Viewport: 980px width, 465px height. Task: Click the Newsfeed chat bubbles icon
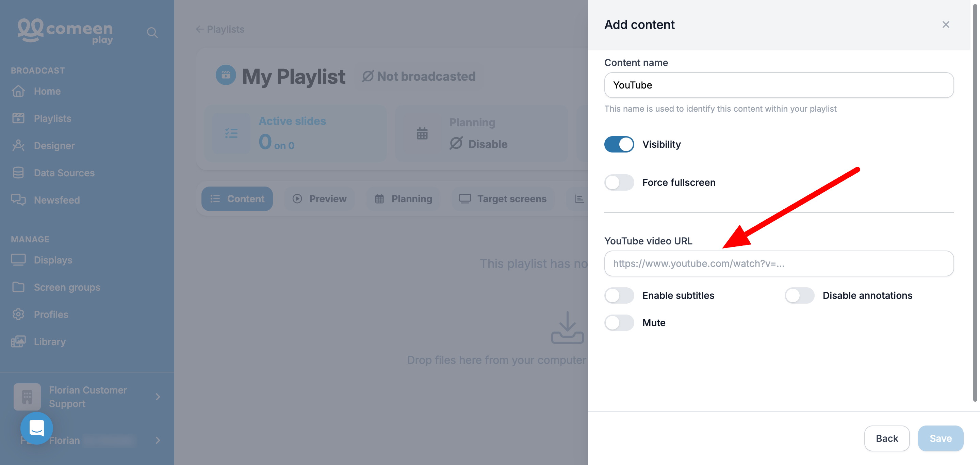(18, 200)
